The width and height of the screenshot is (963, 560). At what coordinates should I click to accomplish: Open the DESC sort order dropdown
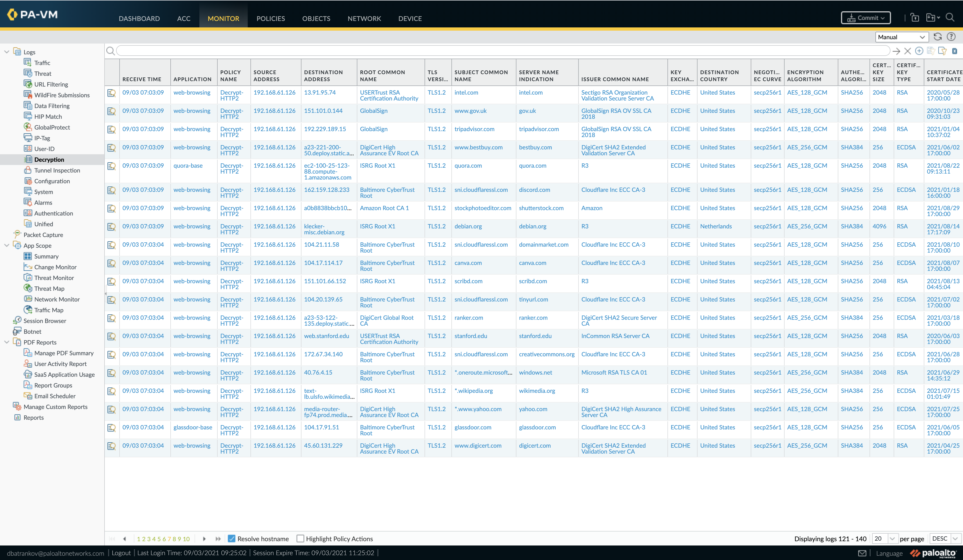coord(946,538)
